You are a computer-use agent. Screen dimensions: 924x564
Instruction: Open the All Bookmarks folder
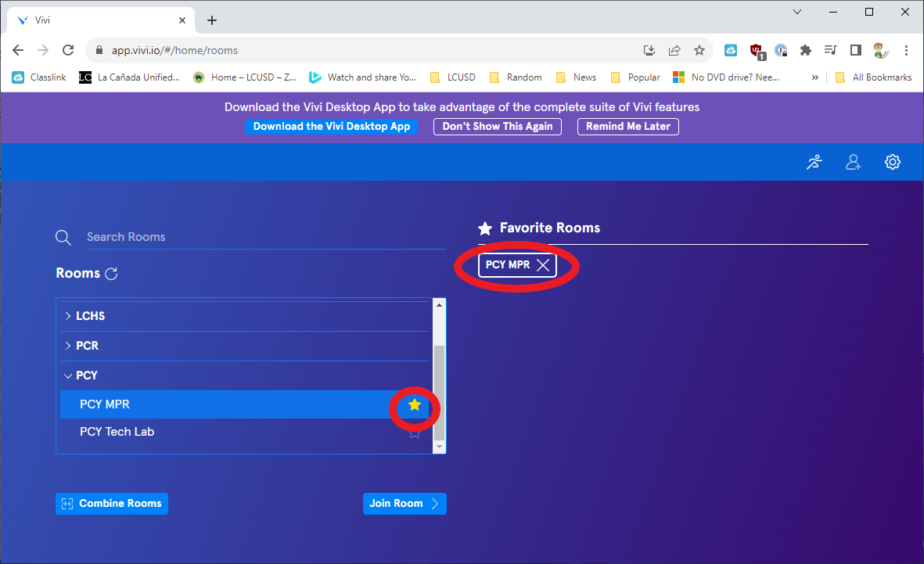coord(874,77)
